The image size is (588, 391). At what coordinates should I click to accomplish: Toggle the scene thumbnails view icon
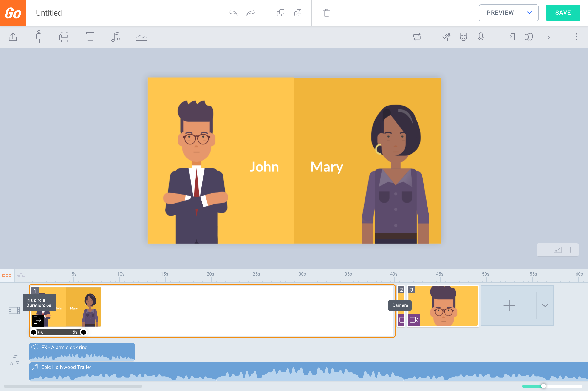click(x=7, y=276)
